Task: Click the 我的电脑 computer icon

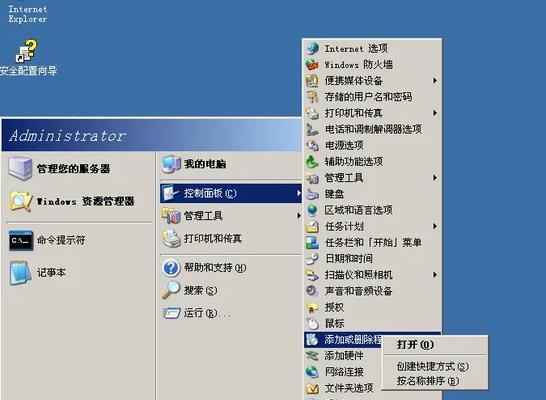Action: [x=172, y=164]
